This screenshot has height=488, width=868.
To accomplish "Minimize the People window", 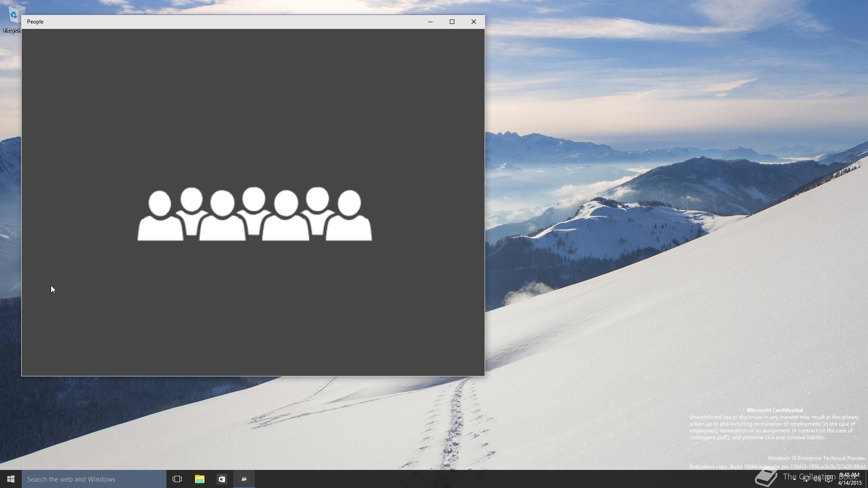I will click(430, 22).
